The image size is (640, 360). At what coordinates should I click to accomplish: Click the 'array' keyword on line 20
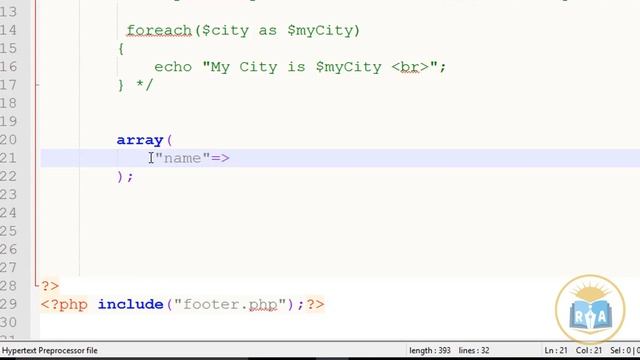pyautogui.click(x=140, y=140)
